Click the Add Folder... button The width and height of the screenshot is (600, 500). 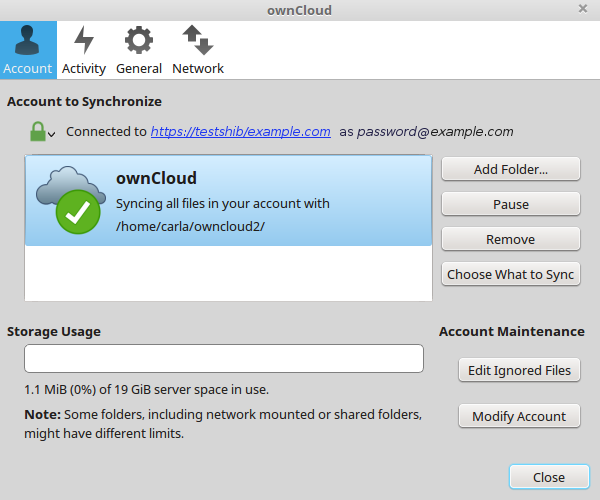tap(510, 169)
